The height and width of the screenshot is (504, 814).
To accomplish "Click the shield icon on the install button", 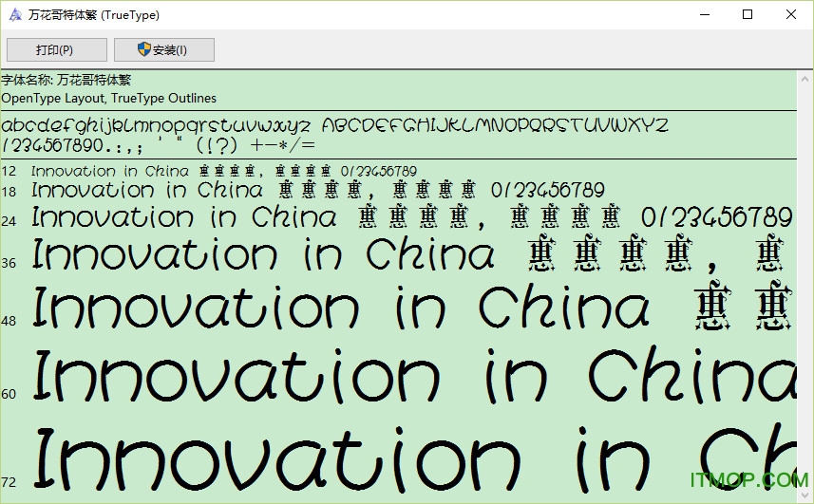I will [x=144, y=49].
